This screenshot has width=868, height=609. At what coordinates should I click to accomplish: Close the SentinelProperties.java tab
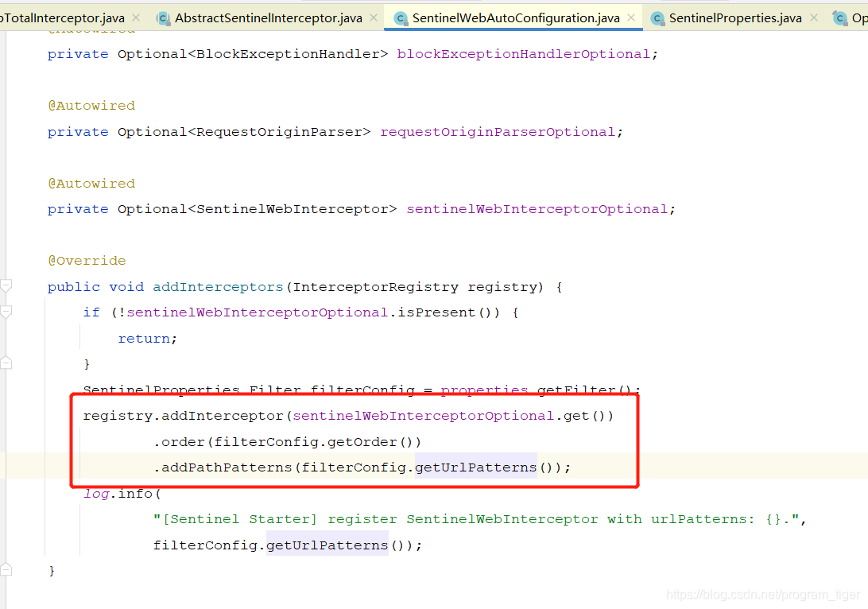click(814, 17)
